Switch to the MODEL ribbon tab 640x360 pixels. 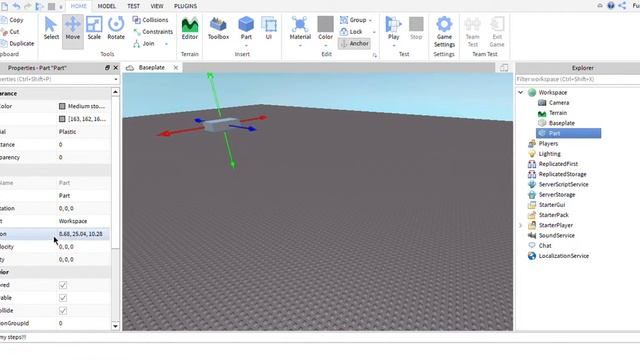(107, 6)
